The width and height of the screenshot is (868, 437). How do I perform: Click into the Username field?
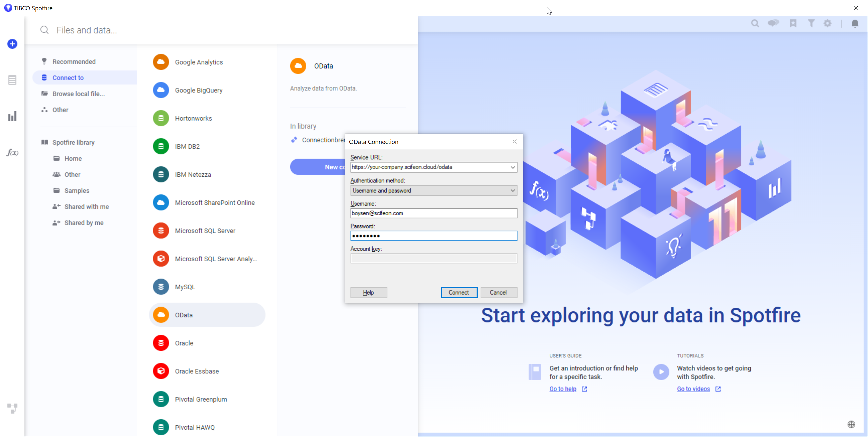(433, 213)
